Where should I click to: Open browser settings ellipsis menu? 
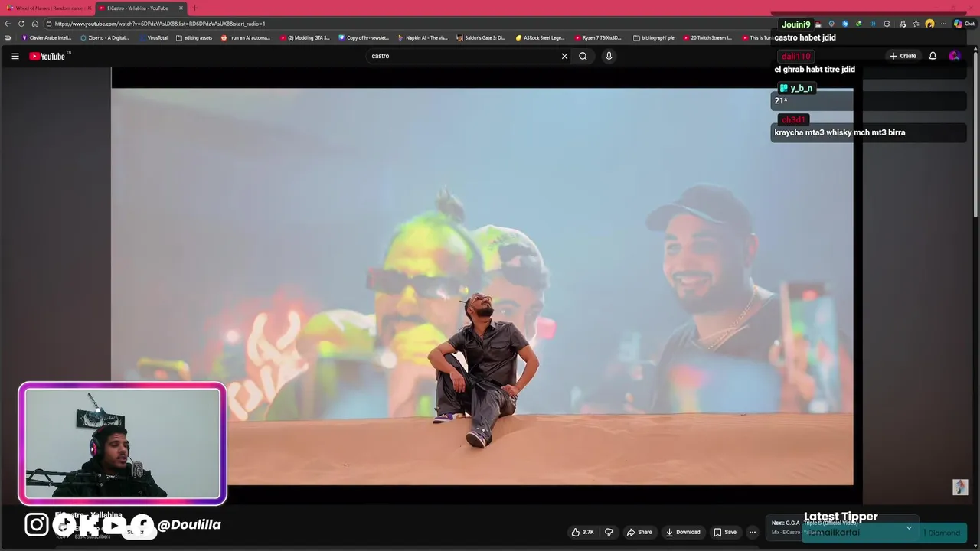tap(943, 24)
